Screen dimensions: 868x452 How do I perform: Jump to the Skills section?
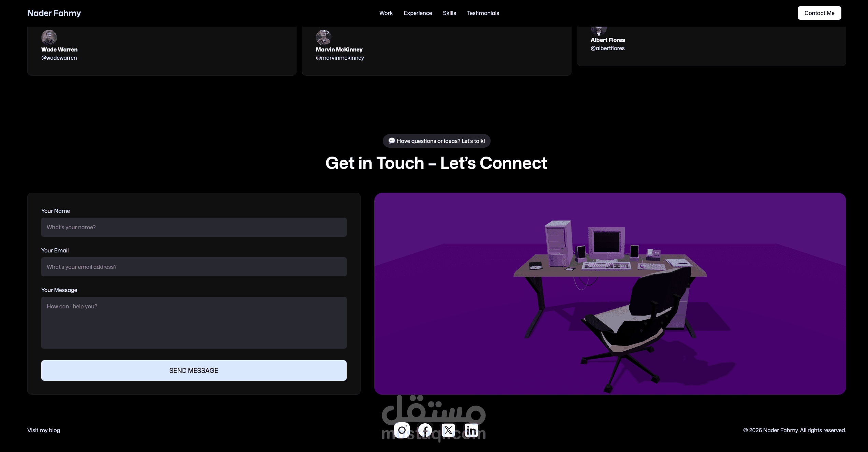pos(449,13)
